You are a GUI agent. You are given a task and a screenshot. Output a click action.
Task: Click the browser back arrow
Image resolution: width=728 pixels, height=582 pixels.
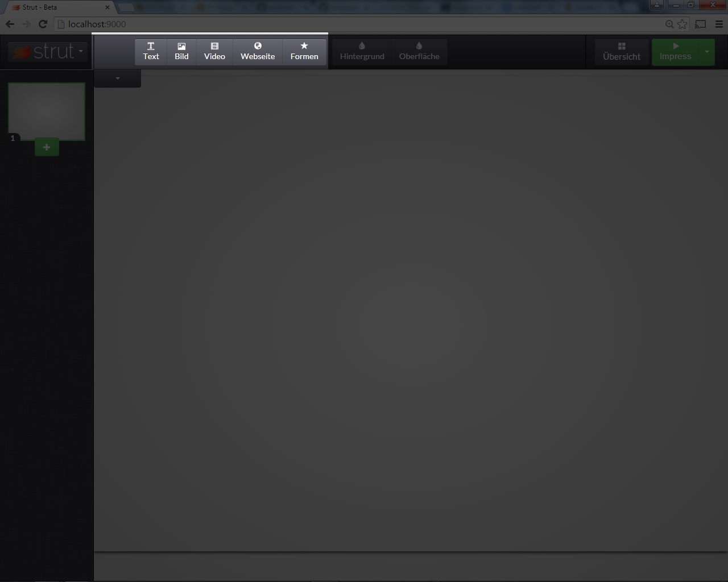10,24
